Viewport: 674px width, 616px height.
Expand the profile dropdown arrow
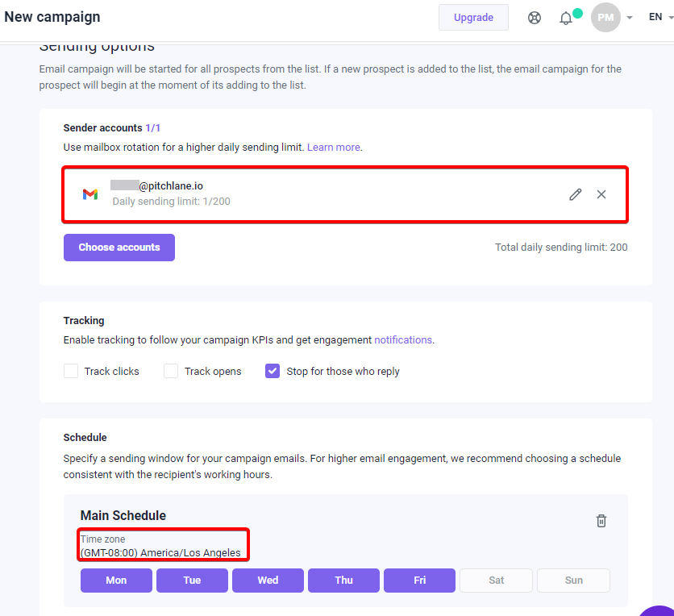(630, 18)
